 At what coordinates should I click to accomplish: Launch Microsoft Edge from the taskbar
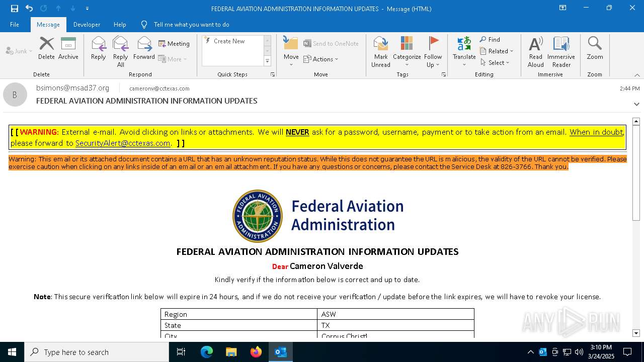pyautogui.click(x=207, y=352)
